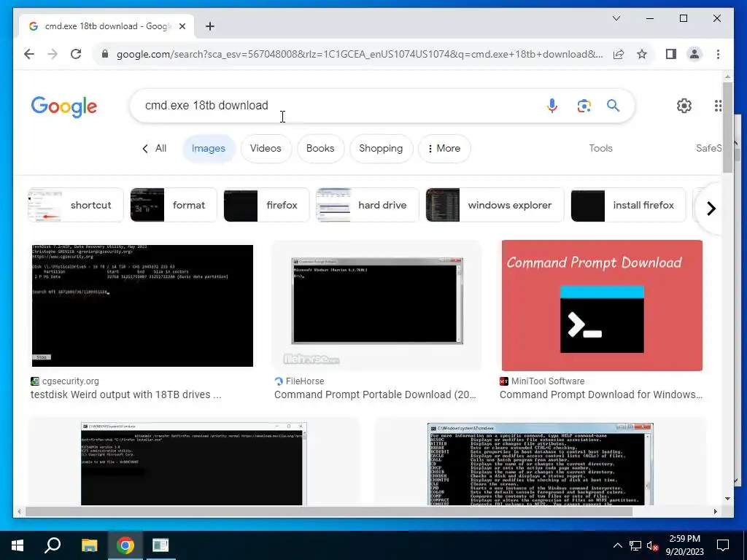This screenshot has height=560, width=747.
Task: Open the FileHorse command prompt image
Action: click(x=377, y=306)
